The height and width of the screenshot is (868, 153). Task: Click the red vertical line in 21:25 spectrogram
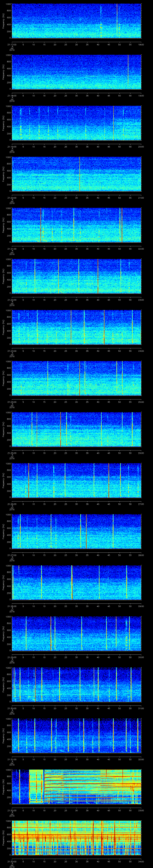61,429
